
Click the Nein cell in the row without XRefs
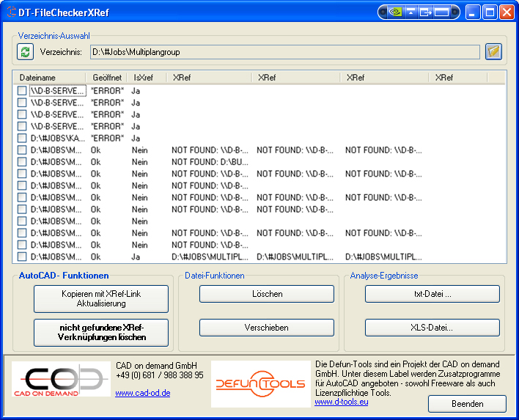pyautogui.click(x=140, y=221)
